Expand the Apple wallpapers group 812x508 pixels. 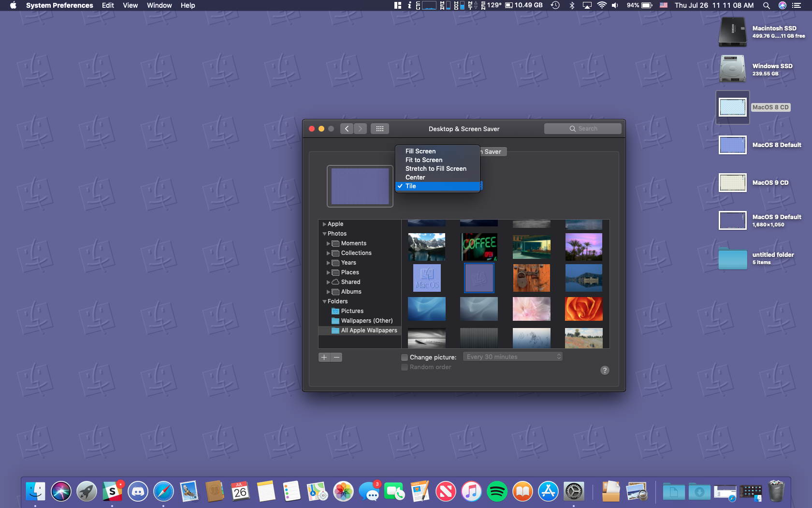(x=324, y=224)
